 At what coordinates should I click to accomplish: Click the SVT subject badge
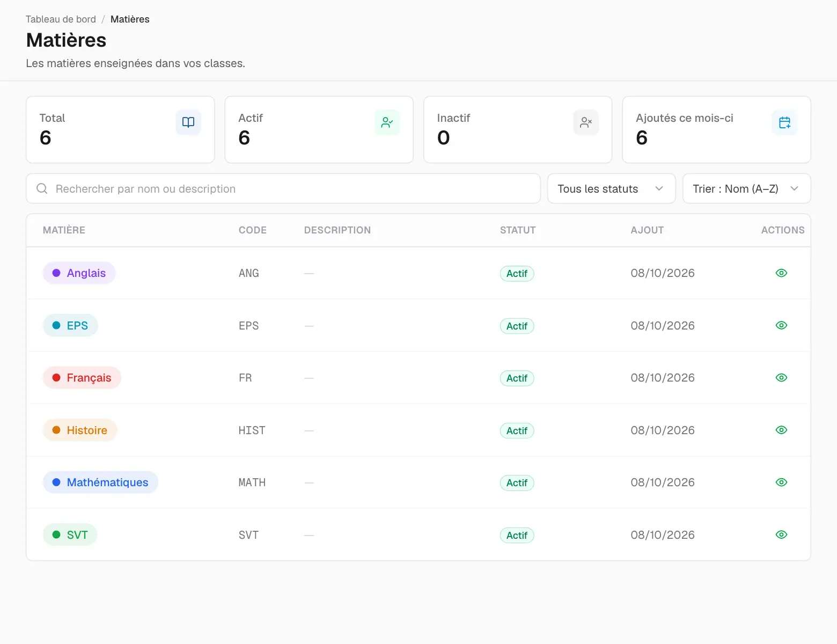click(x=70, y=535)
